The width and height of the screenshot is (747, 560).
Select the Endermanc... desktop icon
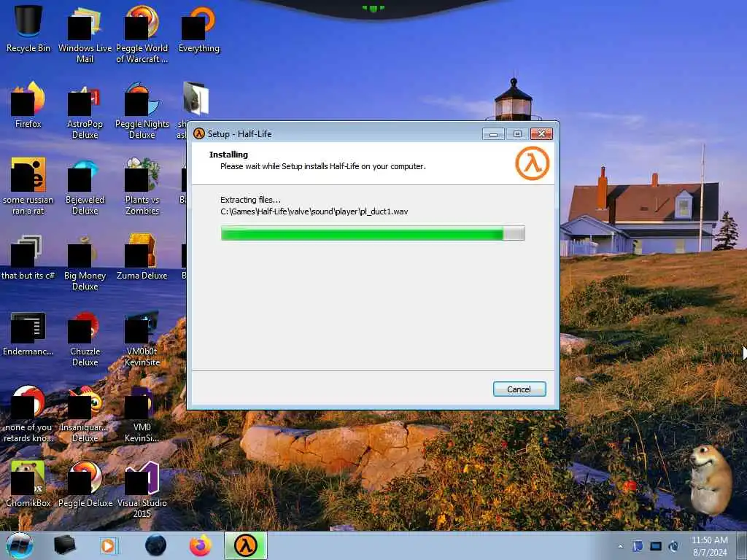click(x=28, y=332)
